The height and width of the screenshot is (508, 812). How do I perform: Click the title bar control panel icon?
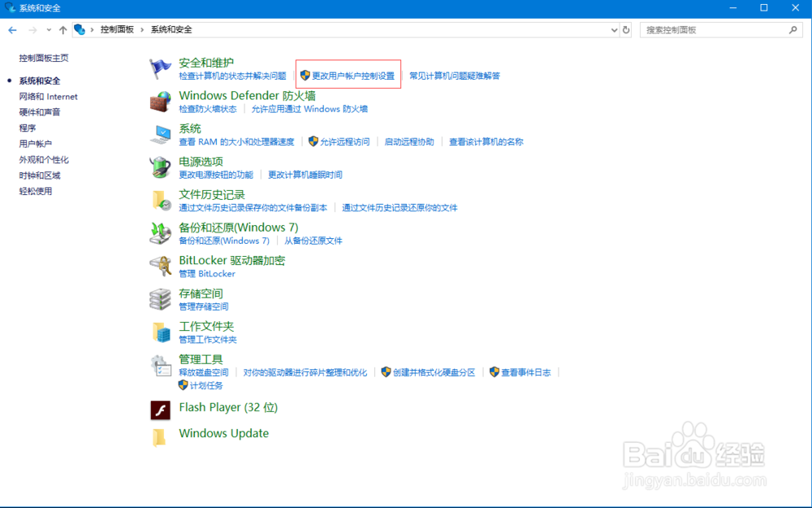point(10,8)
